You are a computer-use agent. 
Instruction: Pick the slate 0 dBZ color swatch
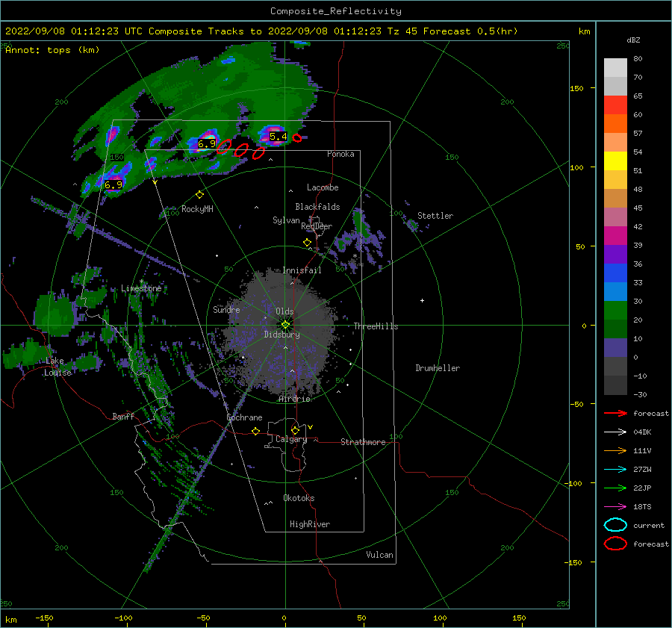pyautogui.click(x=615, y=348)
